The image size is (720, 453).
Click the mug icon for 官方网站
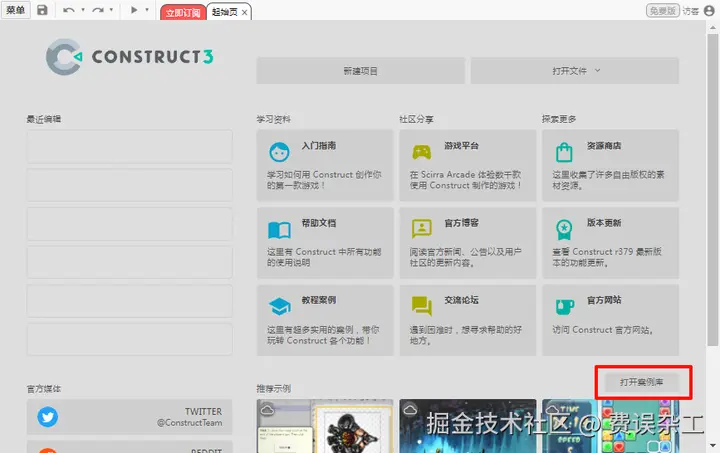(x=565, y=307)
